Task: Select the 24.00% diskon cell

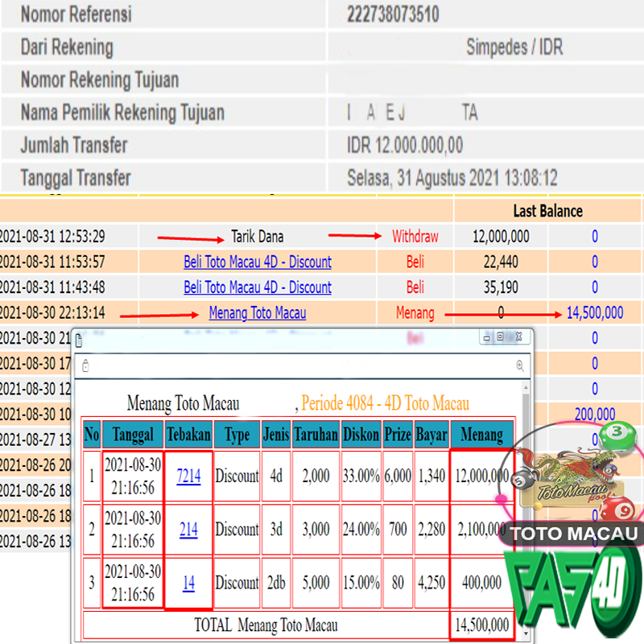Action: pos(361,530)
